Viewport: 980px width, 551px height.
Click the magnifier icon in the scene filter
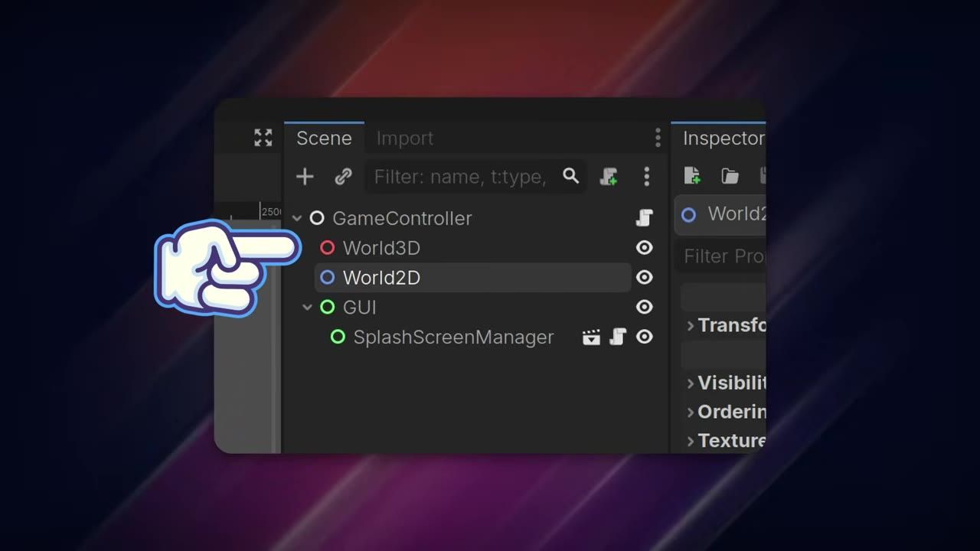pyautogui.click(x=570, y=176)
